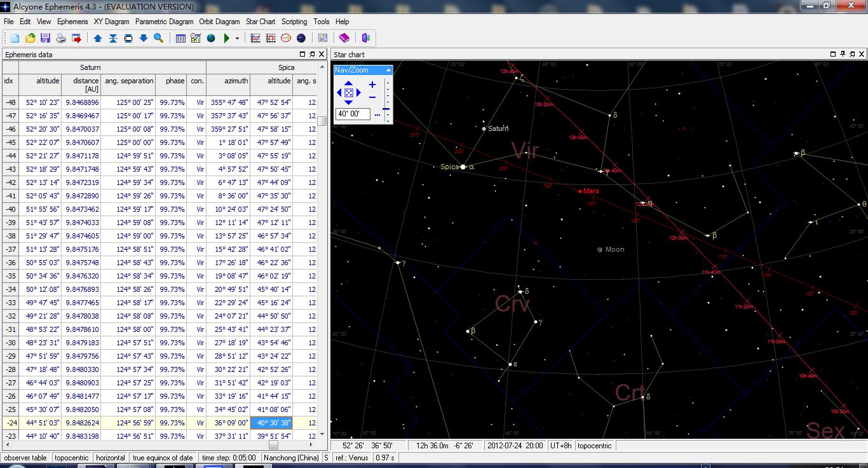868x468 pixels.
Task: Pin the Star chart panel
Action: click(843, 55)
